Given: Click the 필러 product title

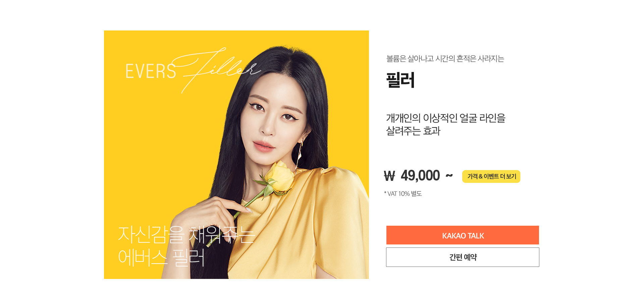Looking at the screenshot, I should [400, 80].
